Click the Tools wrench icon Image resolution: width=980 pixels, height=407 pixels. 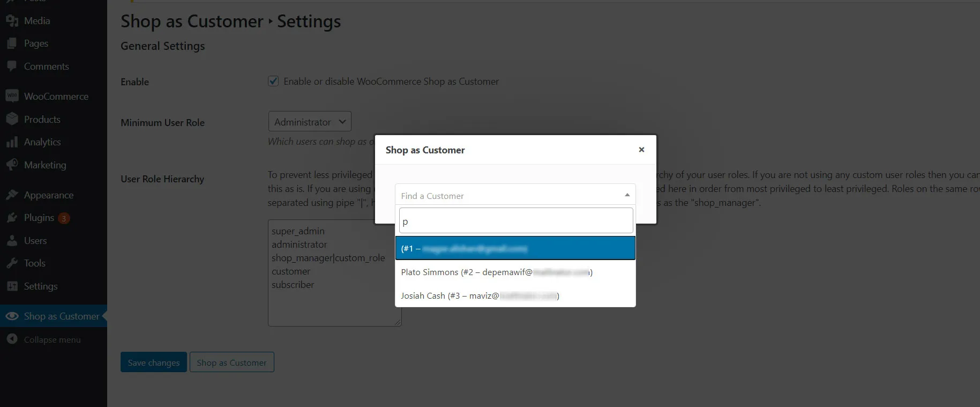pyautogui.click(x=12, y=263)
